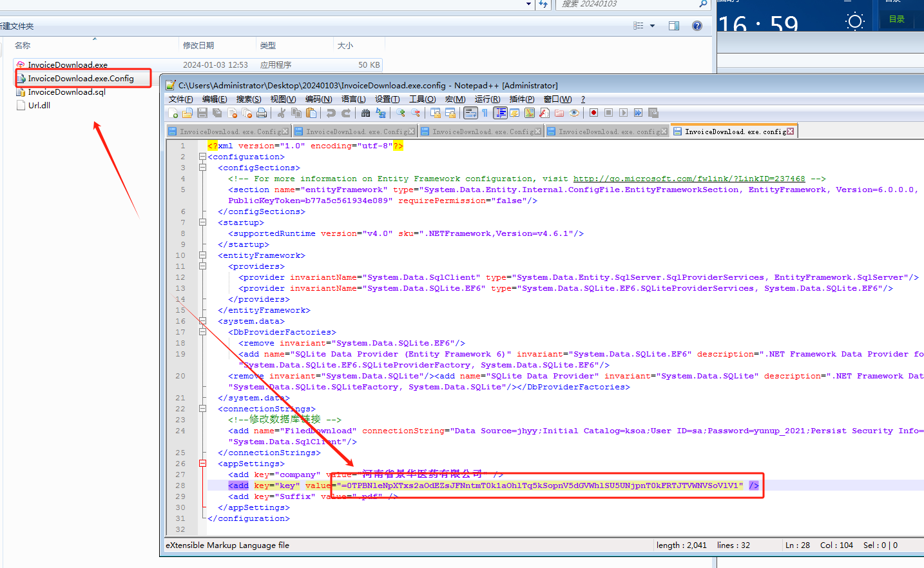
Task: Toggle show all characters pilcrow button
Action: coord(485,113)
